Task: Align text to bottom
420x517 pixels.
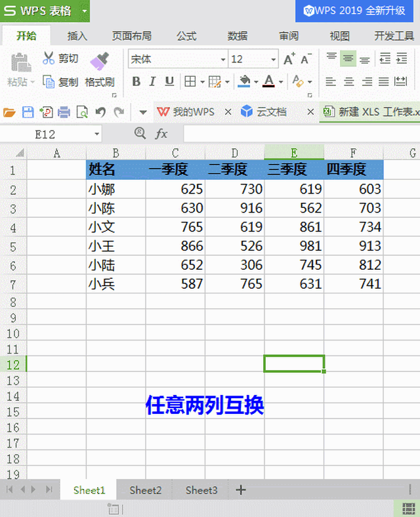Action: [x=365, y=59]
